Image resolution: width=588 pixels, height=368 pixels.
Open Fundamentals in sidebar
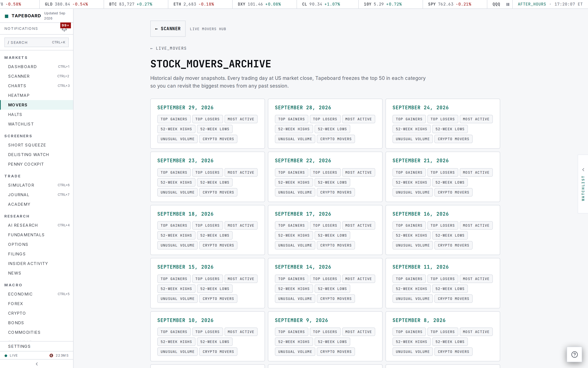pyautogui.click(x=37, y=235)
